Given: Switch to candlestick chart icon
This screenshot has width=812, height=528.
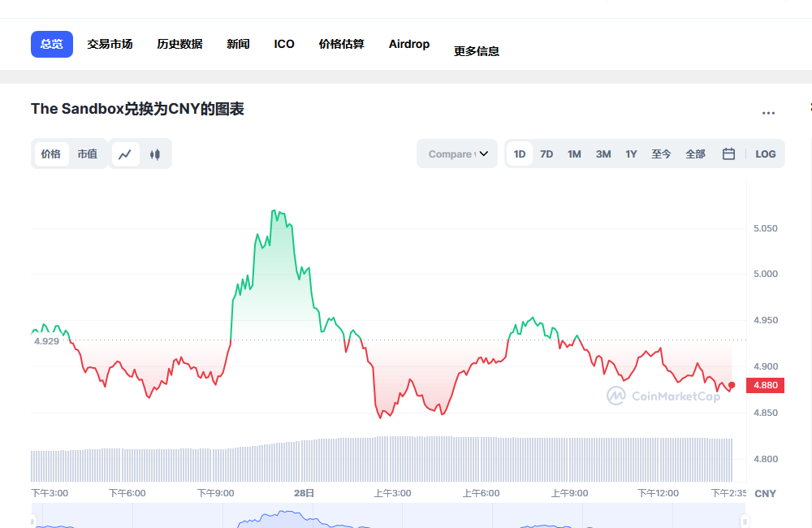Looking at the screenshot, I should tap(155, 154).
